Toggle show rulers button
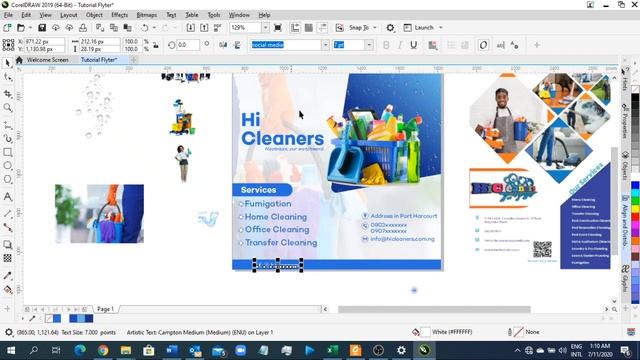This screenshot has height=360, width=640. 295,28
